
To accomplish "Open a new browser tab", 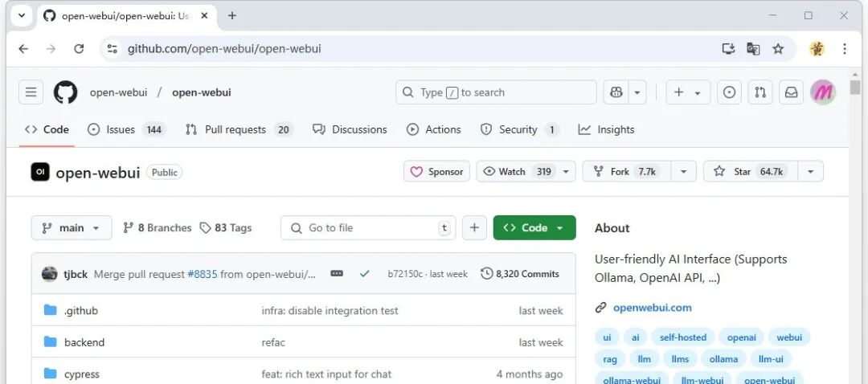I will [x=232, y=15].
